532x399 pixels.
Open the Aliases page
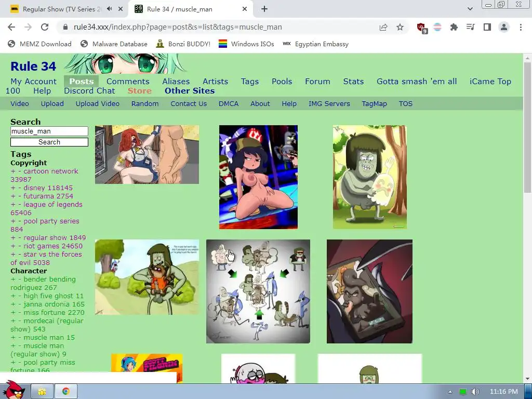point(176,82)
